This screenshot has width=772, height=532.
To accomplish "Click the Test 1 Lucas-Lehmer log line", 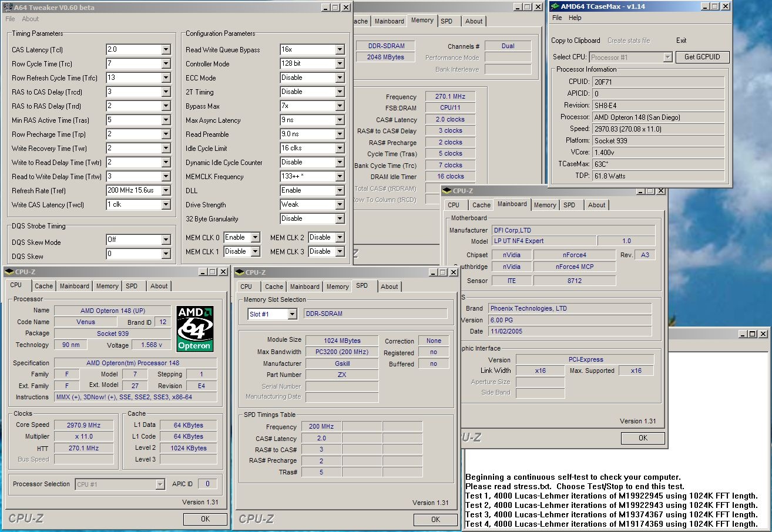I will pyautogui.click(x=611, y=496).
